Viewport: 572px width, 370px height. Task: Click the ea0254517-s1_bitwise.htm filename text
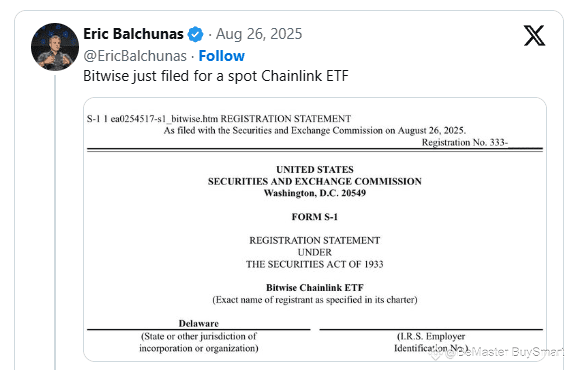click(x=164, y=119)
